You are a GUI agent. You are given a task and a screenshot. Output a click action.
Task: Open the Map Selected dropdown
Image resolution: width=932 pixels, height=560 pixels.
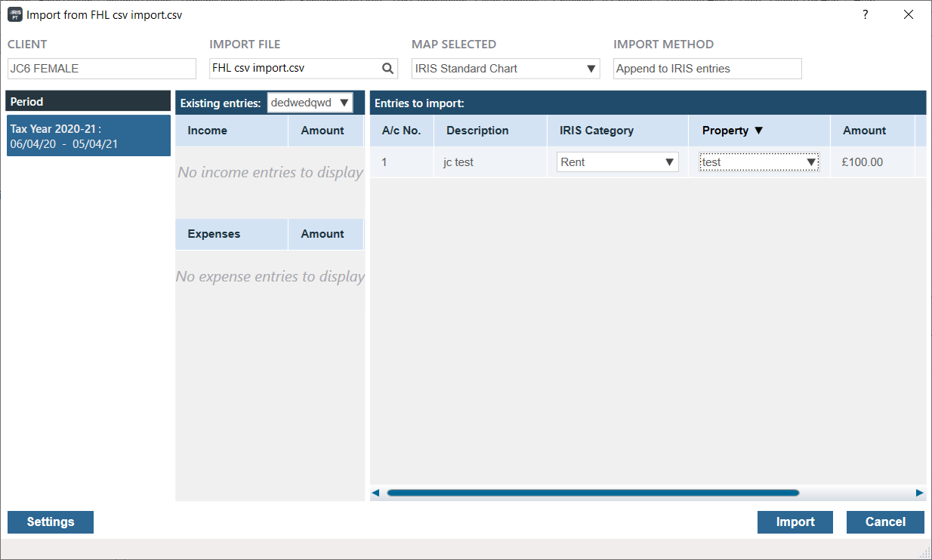tap(591, 69)
